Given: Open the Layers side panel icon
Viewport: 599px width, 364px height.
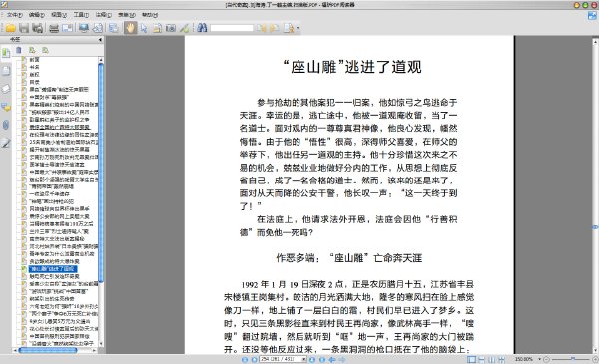Looking at the screenshot, I should click(6, 89).
